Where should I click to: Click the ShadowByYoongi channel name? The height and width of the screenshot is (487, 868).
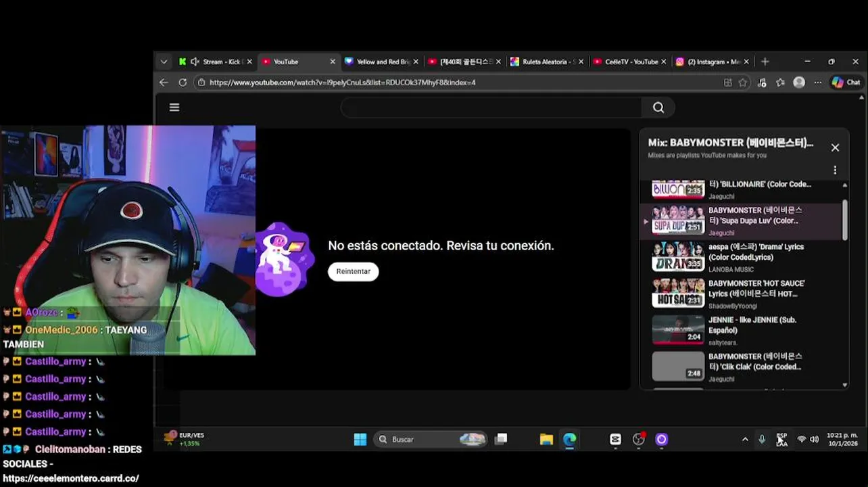733,306
